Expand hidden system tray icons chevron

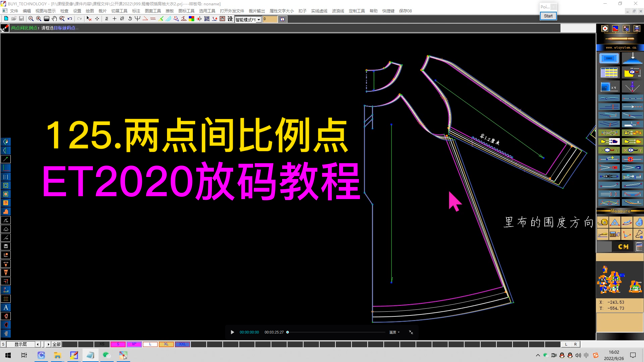[x=538, y=355]
